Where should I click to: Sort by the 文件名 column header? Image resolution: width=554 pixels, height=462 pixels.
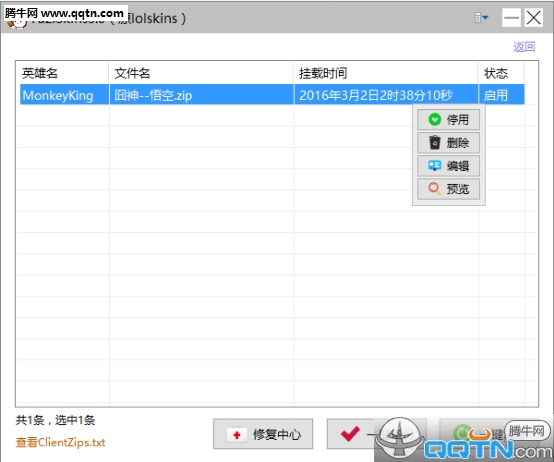[x=201, y=73]
